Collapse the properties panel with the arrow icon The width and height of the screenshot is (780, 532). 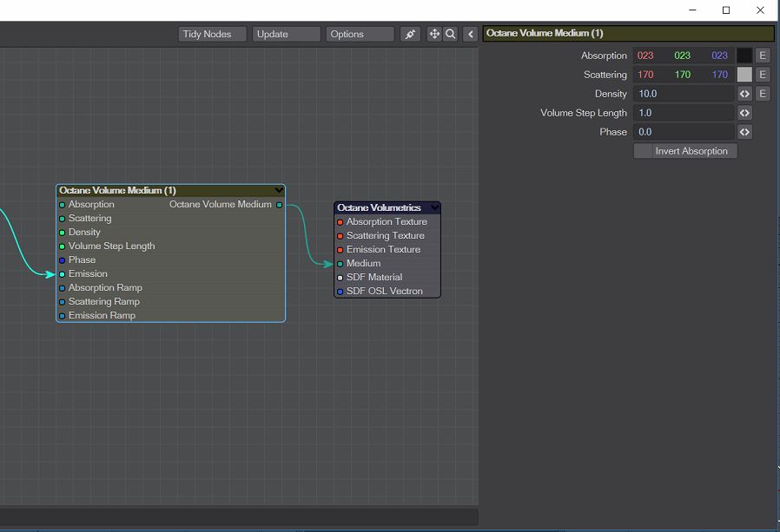[471, 34]
